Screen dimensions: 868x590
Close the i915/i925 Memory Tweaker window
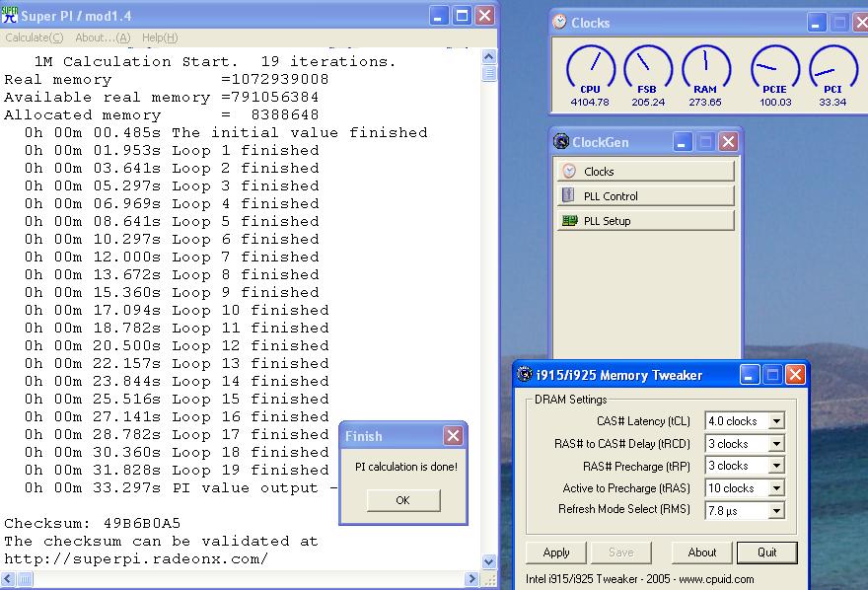(x=795, y=375)
